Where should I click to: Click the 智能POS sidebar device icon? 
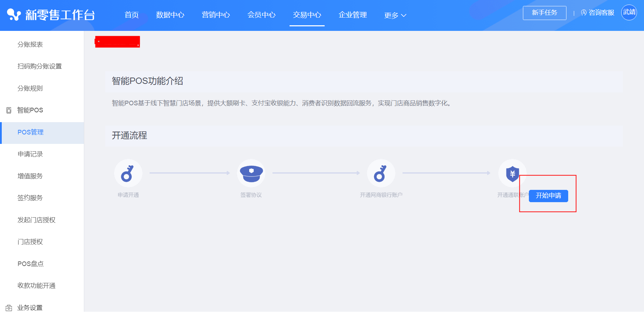(9, 111)
